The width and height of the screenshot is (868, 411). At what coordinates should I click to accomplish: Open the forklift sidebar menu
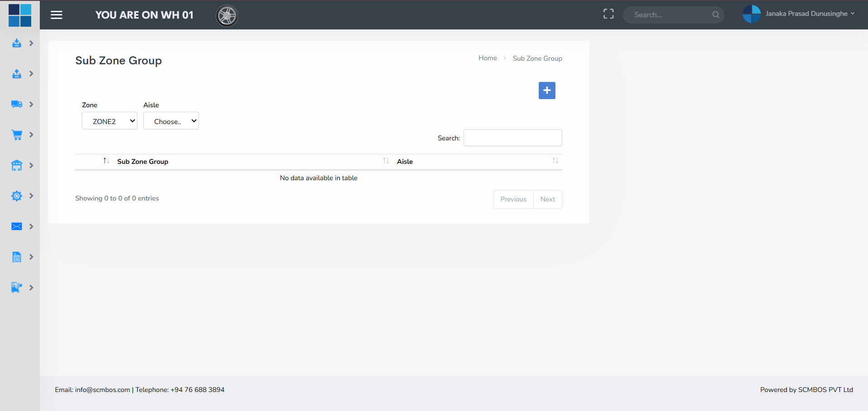(17, 287)
